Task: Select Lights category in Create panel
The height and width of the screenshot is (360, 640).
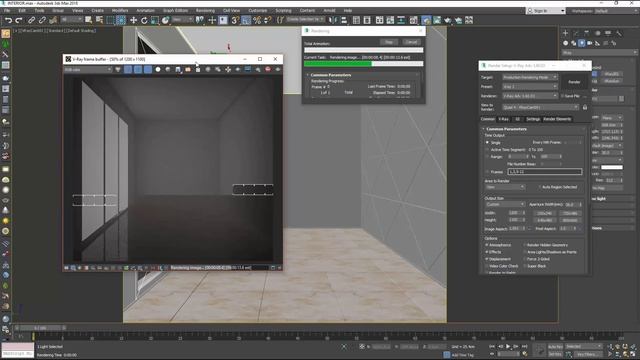Action: click(582, 43)
